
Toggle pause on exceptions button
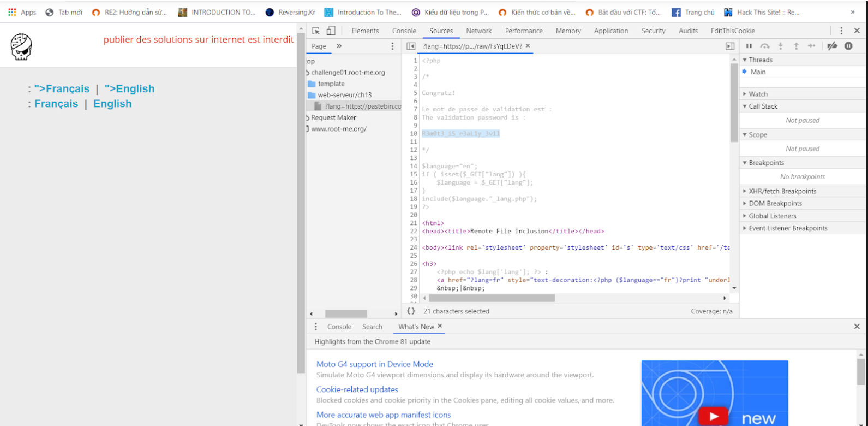[x=848, y=46]
